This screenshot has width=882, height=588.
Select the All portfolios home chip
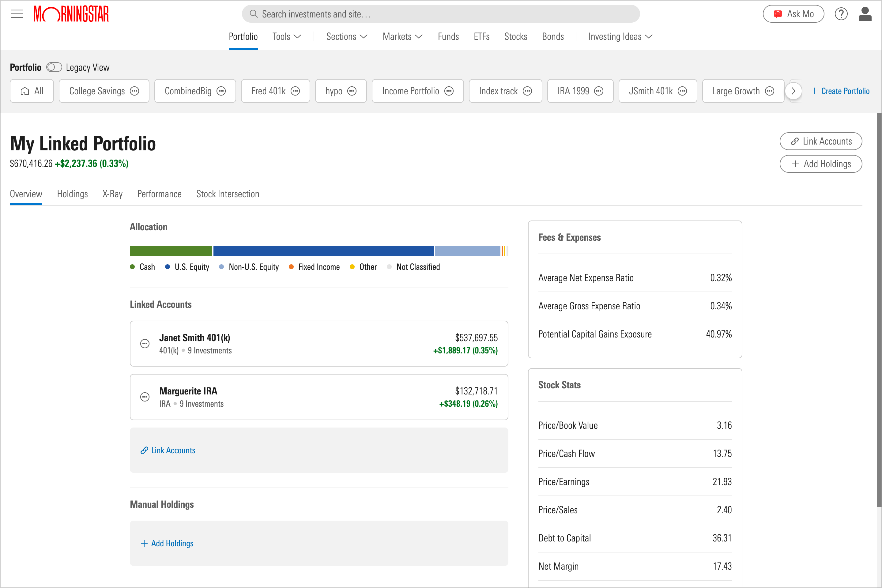coord(32,91)
